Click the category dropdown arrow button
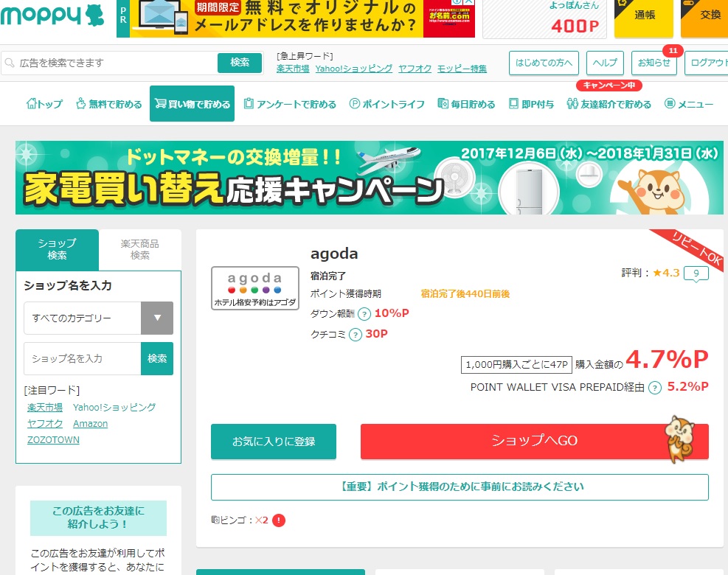The height and width of the screenshot is (575, 728). click(x=157, y=318)
